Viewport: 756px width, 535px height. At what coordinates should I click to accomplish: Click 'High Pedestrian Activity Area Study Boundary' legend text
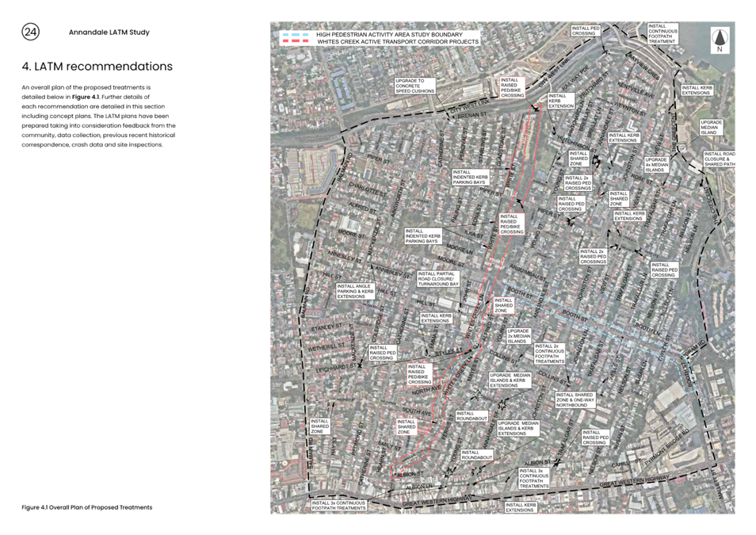click(389, 35)
